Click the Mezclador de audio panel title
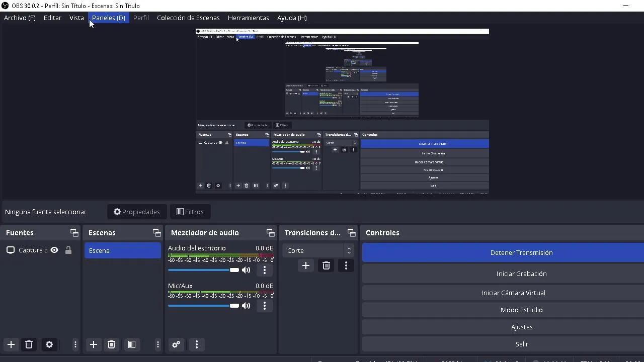The height and width of the screenshot is (362, 644). click(x=205, y=233)
